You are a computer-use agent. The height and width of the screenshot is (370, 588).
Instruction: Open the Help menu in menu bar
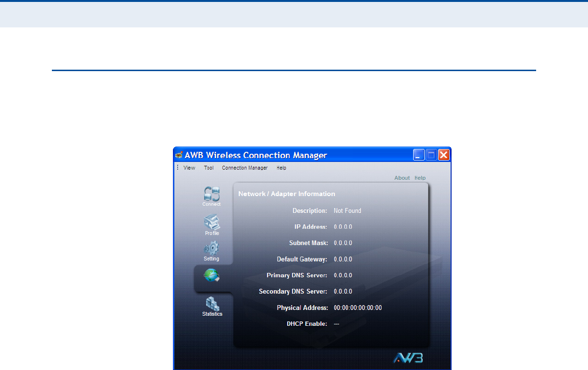coord(282,168)
